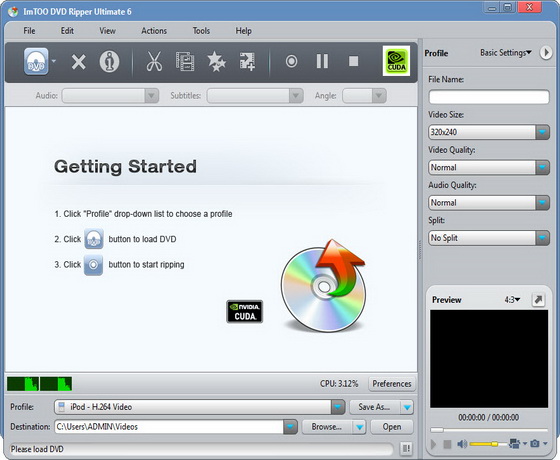
Task: Click the Pause toolbar icon
Action: pyautogui.click(x=322, y=61)
